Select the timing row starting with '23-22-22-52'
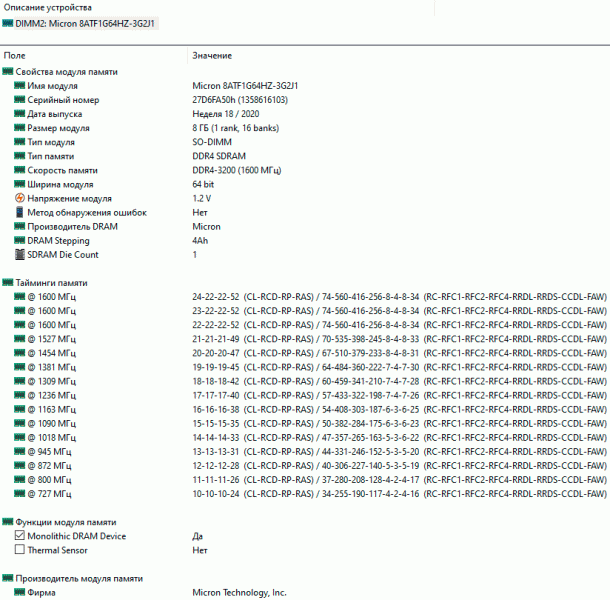 coord(400,311)
